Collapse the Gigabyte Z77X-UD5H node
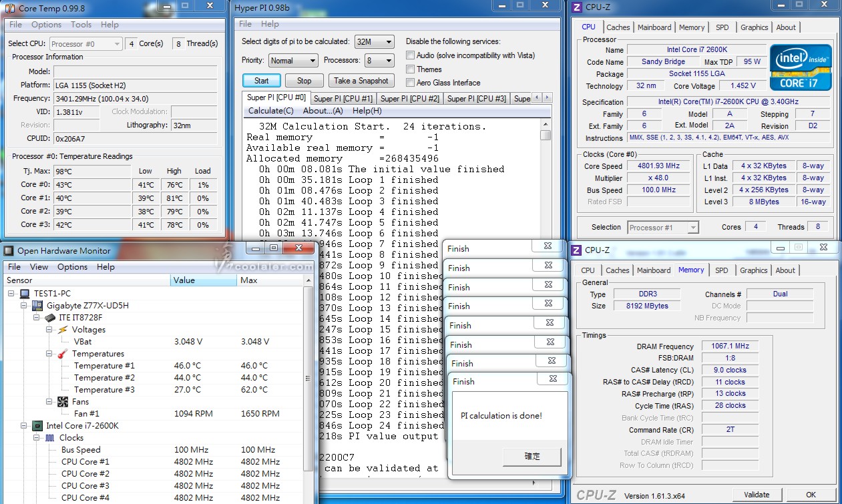 pyautogui.click(x=24, y=306)
